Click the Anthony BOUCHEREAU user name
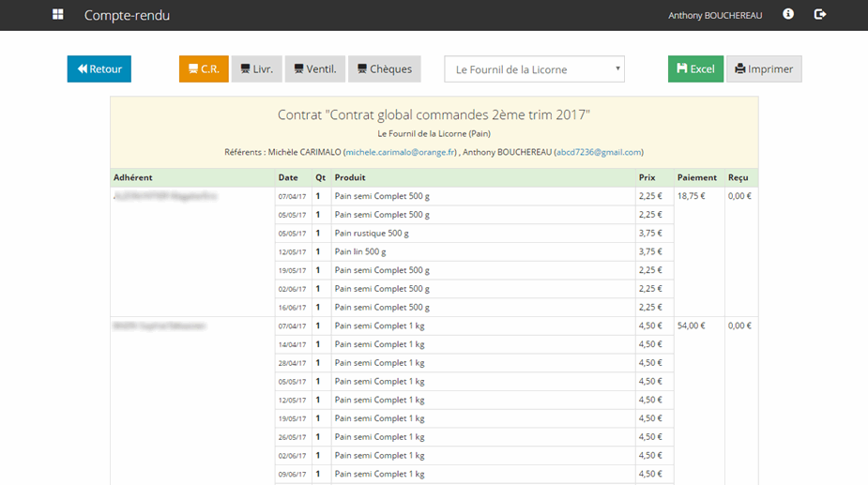The height and width of the screenshot is (485, 868). pyautogui.click(x=714, y=16)
